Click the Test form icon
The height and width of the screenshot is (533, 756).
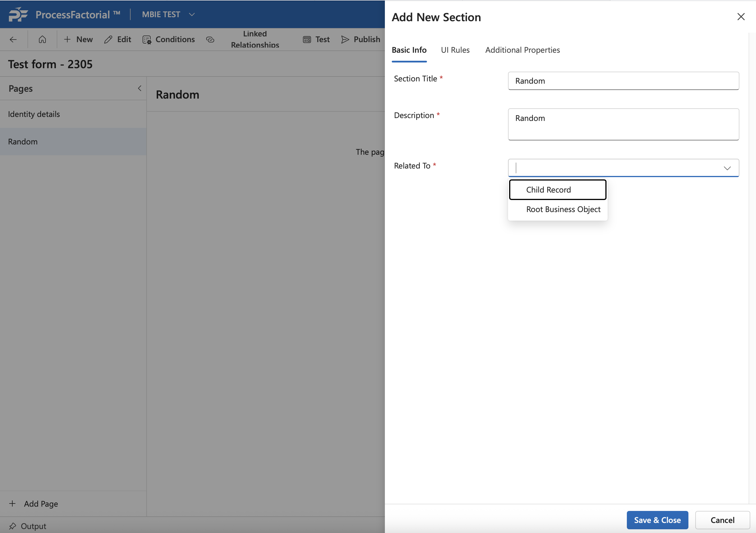(x=307, y=40)
